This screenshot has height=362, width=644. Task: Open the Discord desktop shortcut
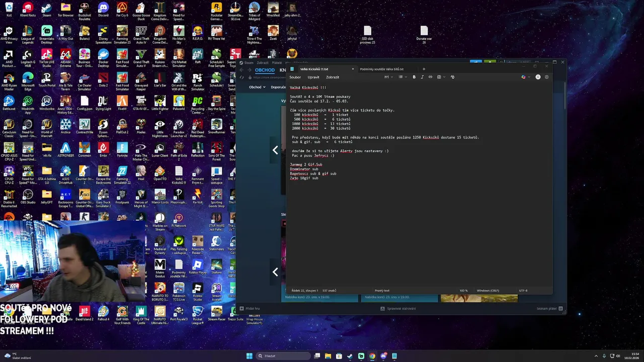pos(103,11)
